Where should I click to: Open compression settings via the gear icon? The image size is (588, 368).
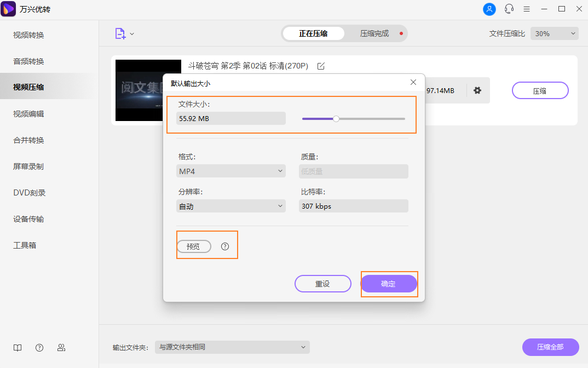(477, 90)
